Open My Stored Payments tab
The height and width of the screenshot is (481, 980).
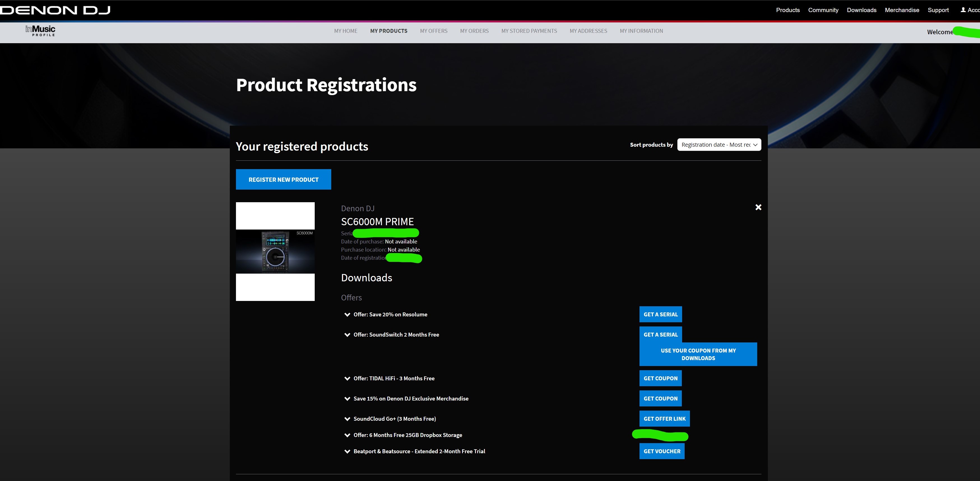pos(529,31)
